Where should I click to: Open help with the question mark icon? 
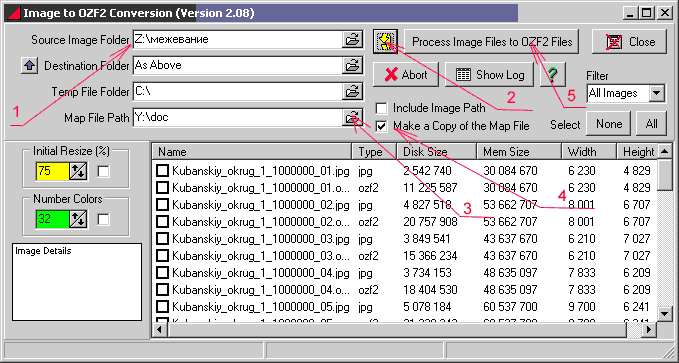coord(552,75)
